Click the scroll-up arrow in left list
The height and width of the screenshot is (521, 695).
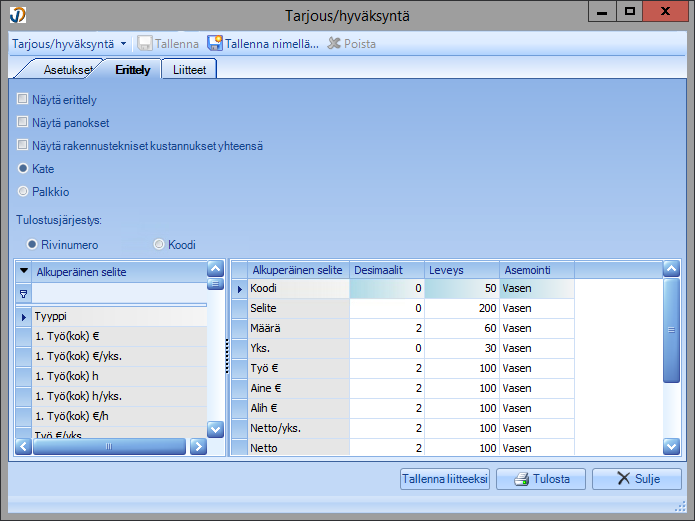click(x=215, y=269)
